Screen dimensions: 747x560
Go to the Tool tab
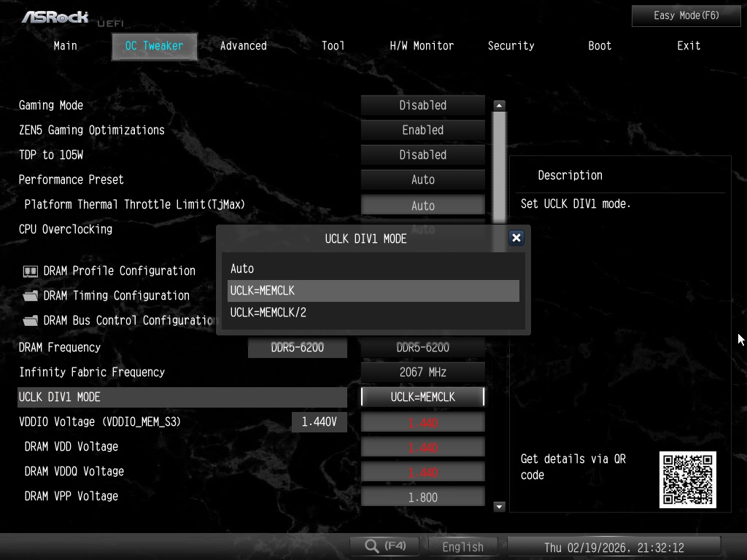(x=333, y=46)
